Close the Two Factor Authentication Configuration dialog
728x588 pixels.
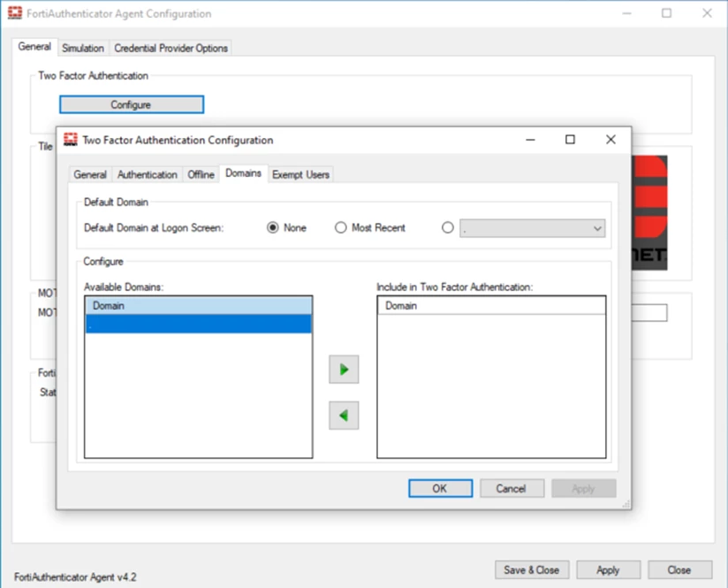[x=611, y=140]
